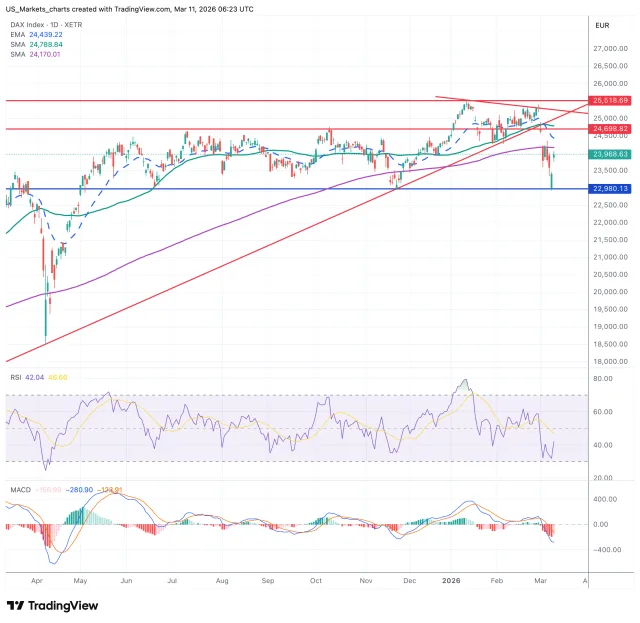This screenshot has height=623, width=640.
Task: Click the 400.00 MACD axis value
Action: [605, 499]
